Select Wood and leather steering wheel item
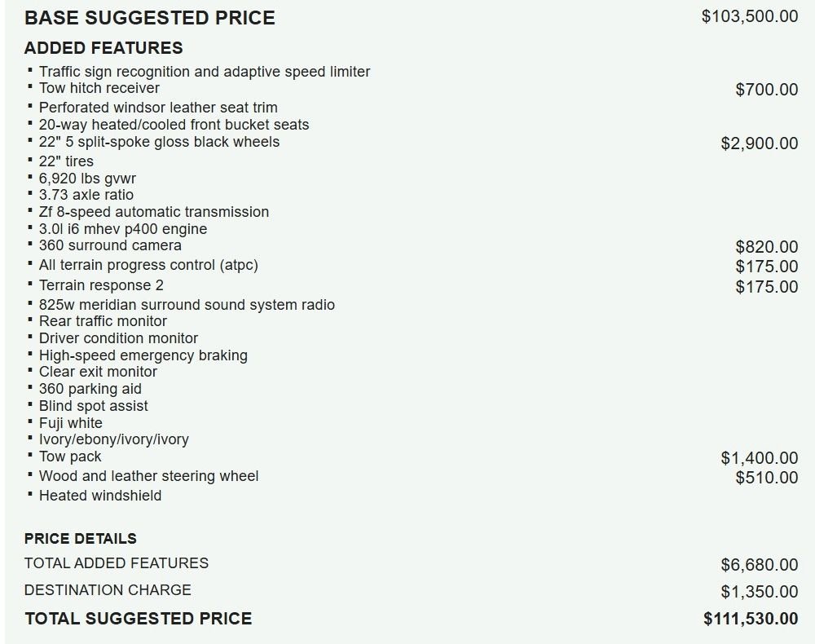815x644 pixels. click(148, 476)
